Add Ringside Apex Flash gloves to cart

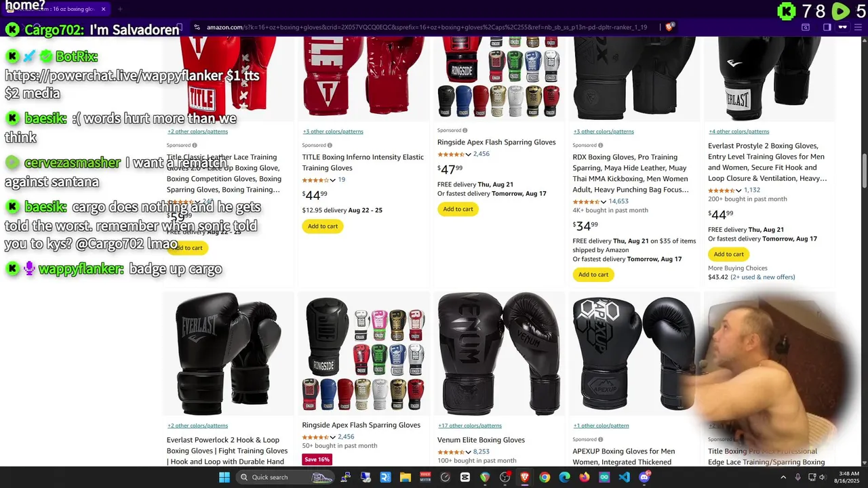pos(458,209)
